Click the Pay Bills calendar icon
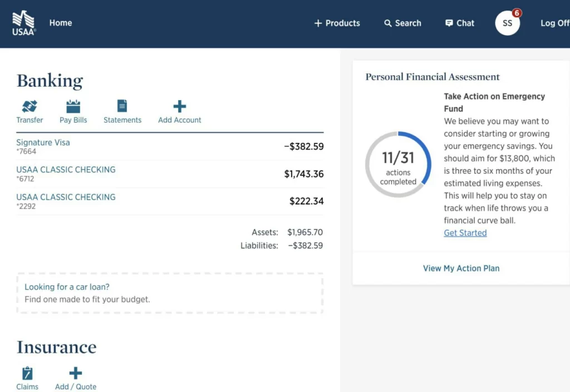 [x=73, y=106]
